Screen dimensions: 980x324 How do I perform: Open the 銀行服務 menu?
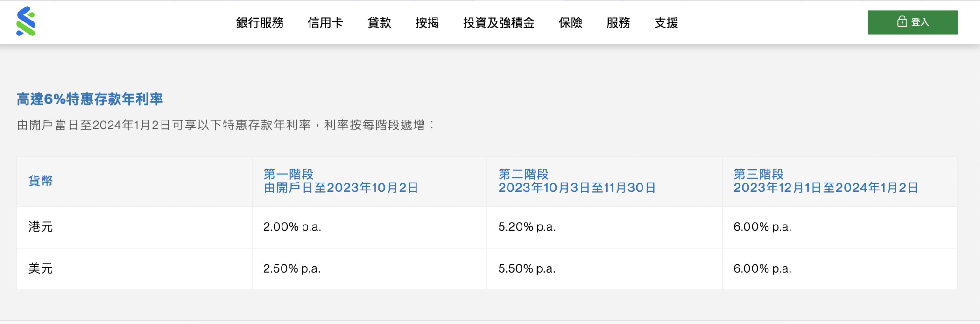pos(260,23)
